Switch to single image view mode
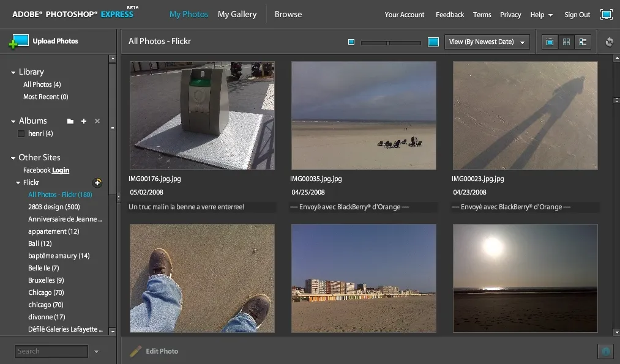Screen dimensions: 620x364 coord(550,42)
